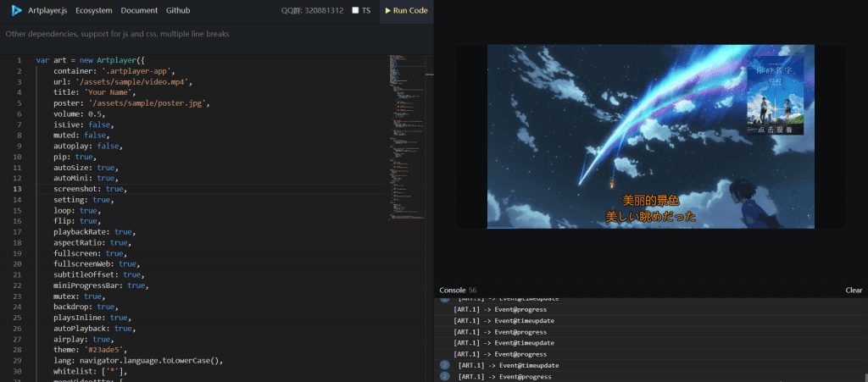Click the Japanese subtitle 美しい眺めだった

[650, 217]
